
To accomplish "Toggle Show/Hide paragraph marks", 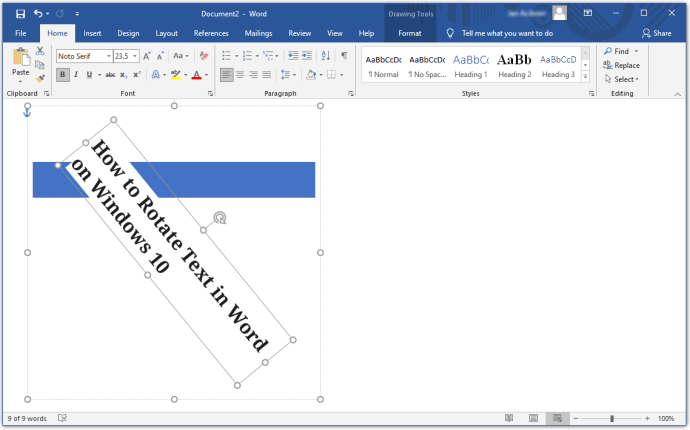I will [x=344, y=55].
